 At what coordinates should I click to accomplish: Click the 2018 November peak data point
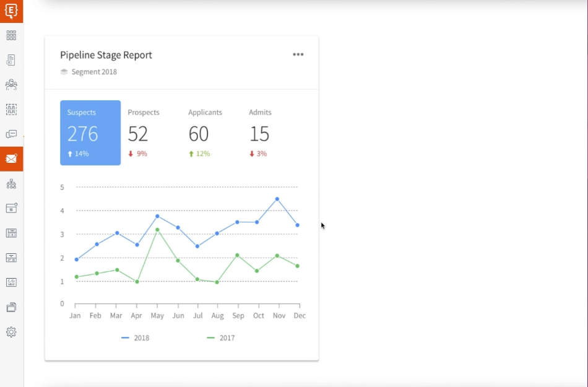[x=277, y=199]
